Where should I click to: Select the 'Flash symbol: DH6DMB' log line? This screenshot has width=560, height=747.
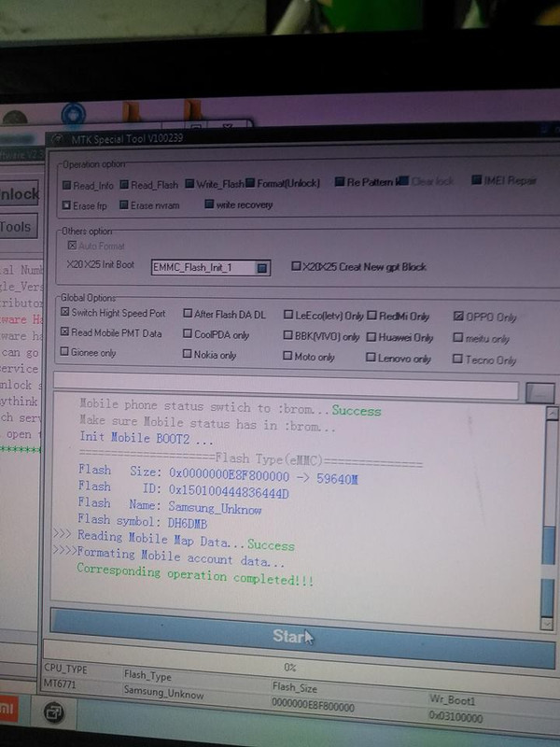[x=143, y=521]
